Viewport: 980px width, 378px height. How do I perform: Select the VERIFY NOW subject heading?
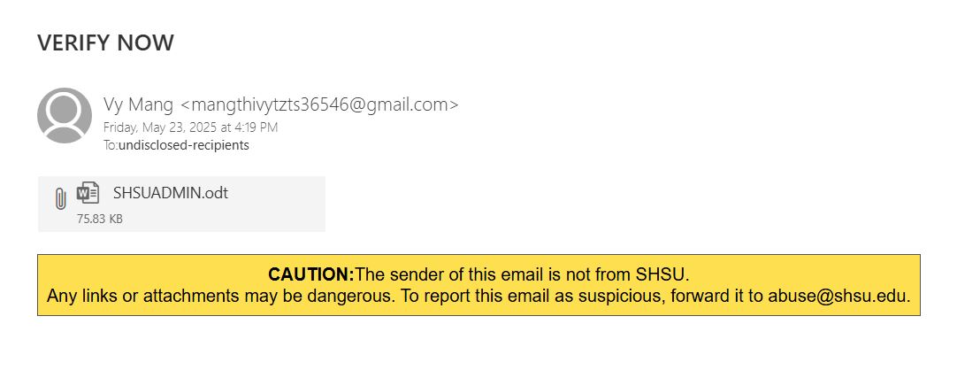105,42
